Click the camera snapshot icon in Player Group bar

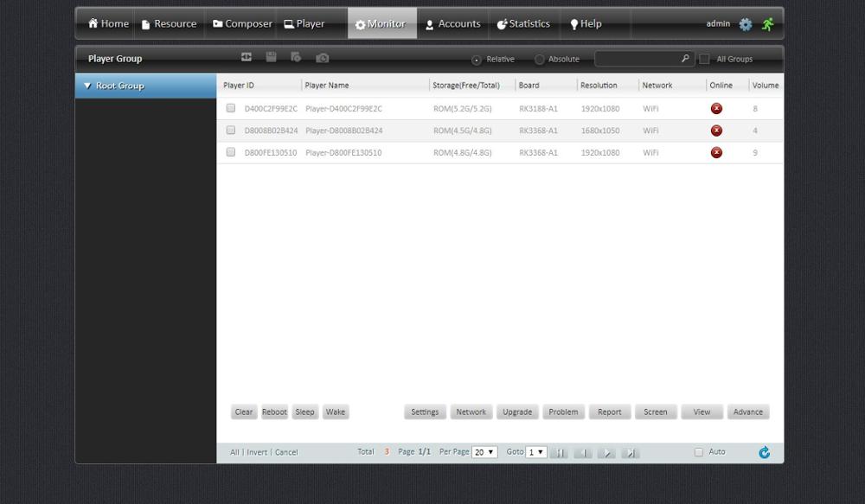click(322, 58)
